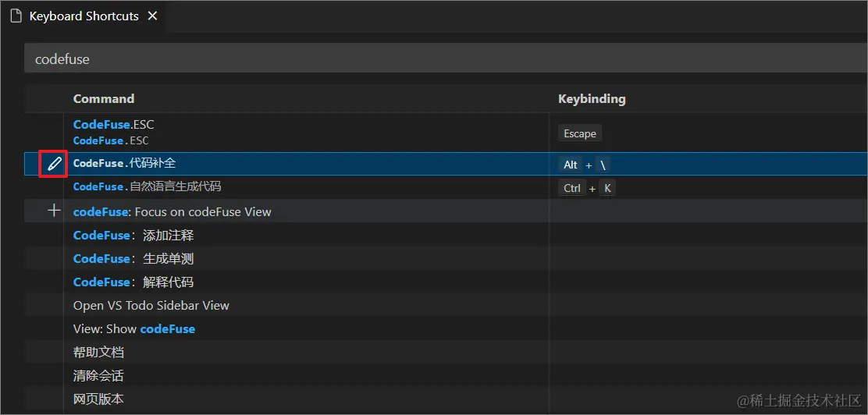The width and height of the screenshot is (868, 415).
Task: Click the K key label in keybinding
Action: point(607,188)
